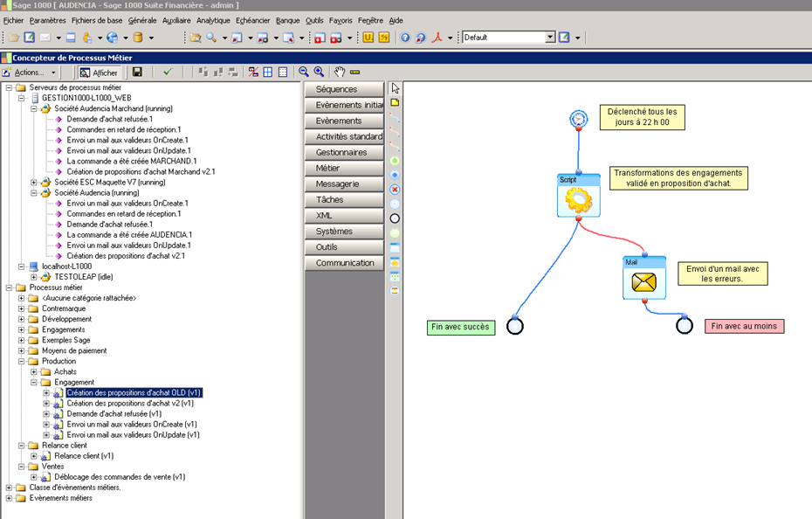The height and width of the screenshot is (519, 812).
Task: Select the clock timer start event
Action: [x=579, y=119]
